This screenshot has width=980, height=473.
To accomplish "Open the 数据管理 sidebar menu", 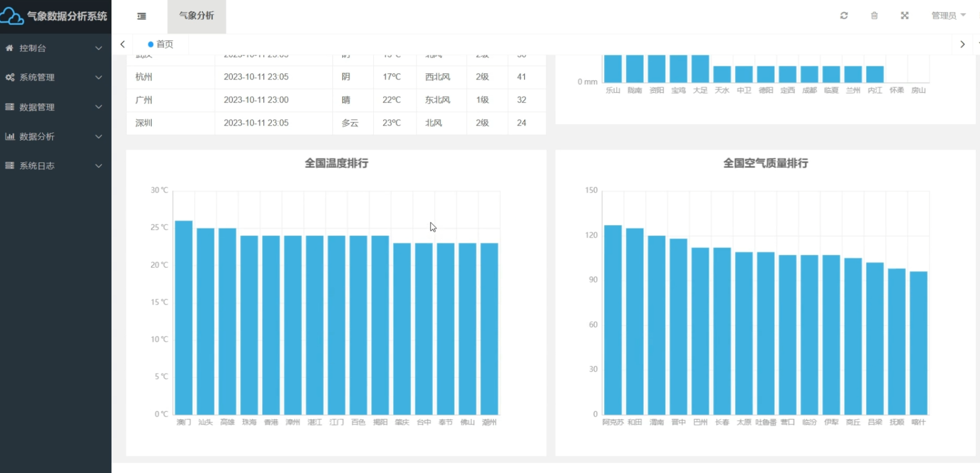I will pyautogui.click(x=55, y=107).
